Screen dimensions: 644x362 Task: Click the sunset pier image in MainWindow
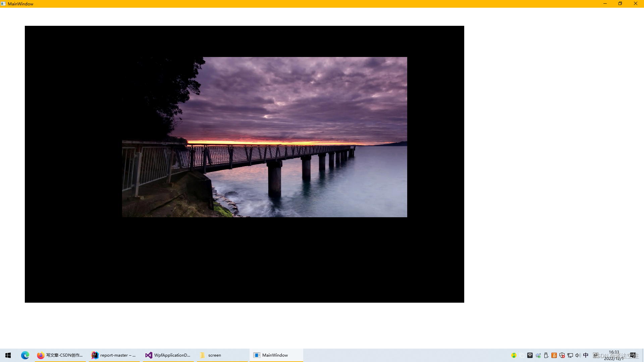[264, 137]
